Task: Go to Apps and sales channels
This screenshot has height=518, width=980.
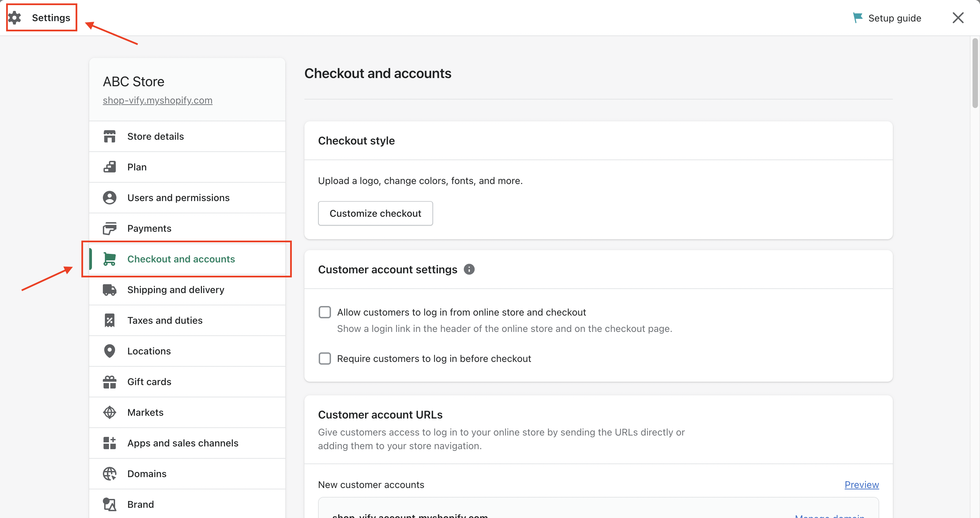Action: tap(183, 443)
